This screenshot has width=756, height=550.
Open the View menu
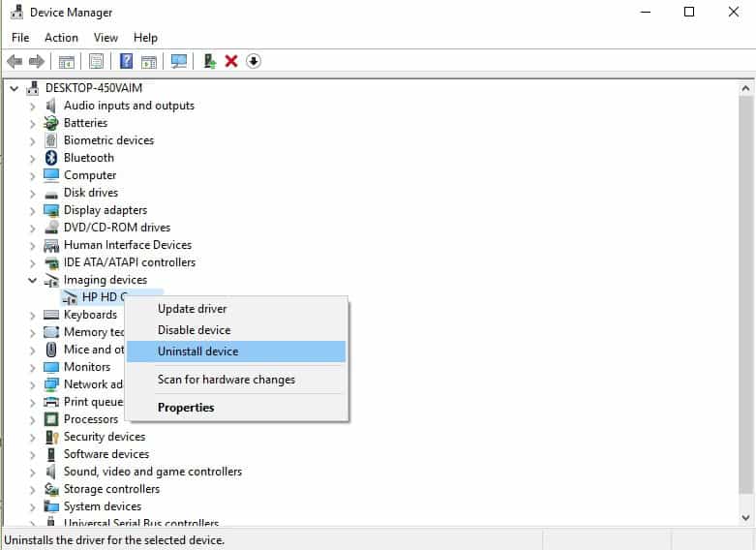(x=106, y=38)
